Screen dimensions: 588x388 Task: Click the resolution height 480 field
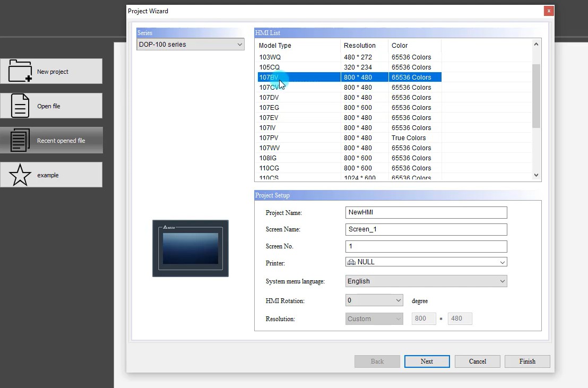460,318
